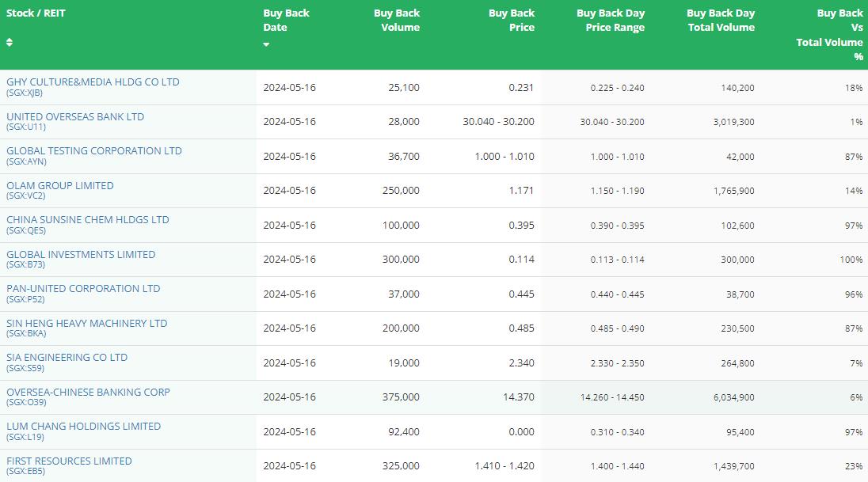The width and height of the screenshot is (868, 482).
Task: Select the Buy Back Price column header
Action: (x=512, y=20)
